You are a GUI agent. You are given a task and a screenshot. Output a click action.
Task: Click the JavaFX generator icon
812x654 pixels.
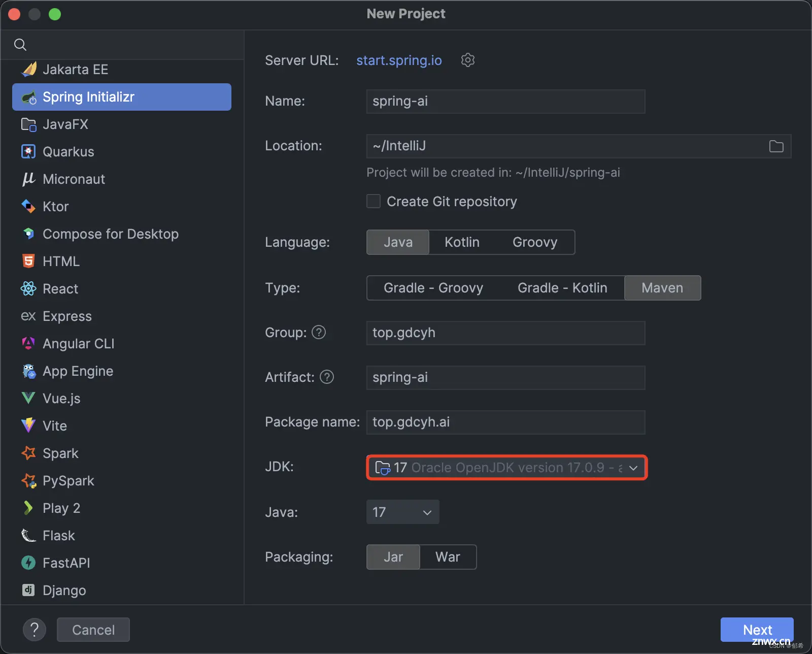point(29,124)
